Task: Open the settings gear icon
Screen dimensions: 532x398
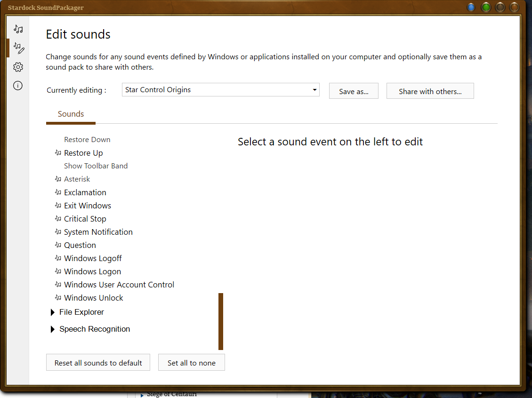Action: coord(18,67)
